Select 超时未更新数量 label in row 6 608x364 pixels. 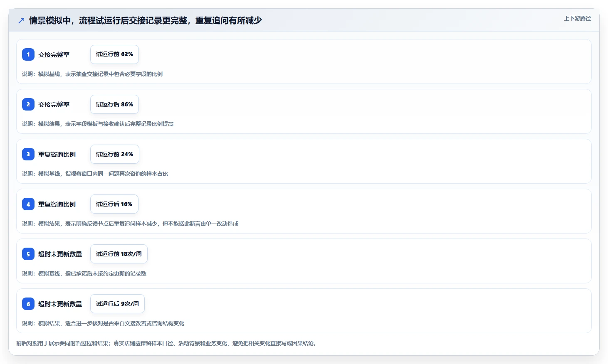[60, 304]
